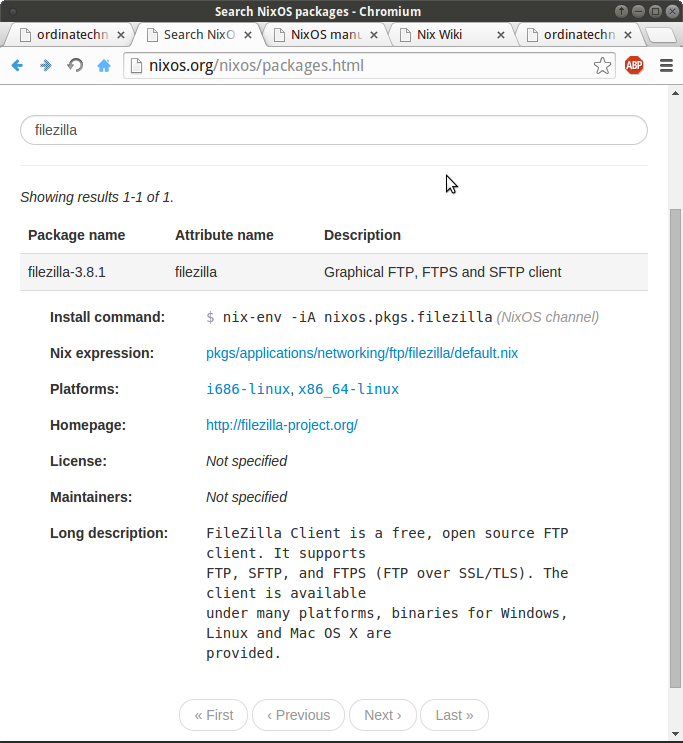Click the page scroll down arrow
Image resolution: width=683 pixels, height=743 pixels.
click(675, 734)
